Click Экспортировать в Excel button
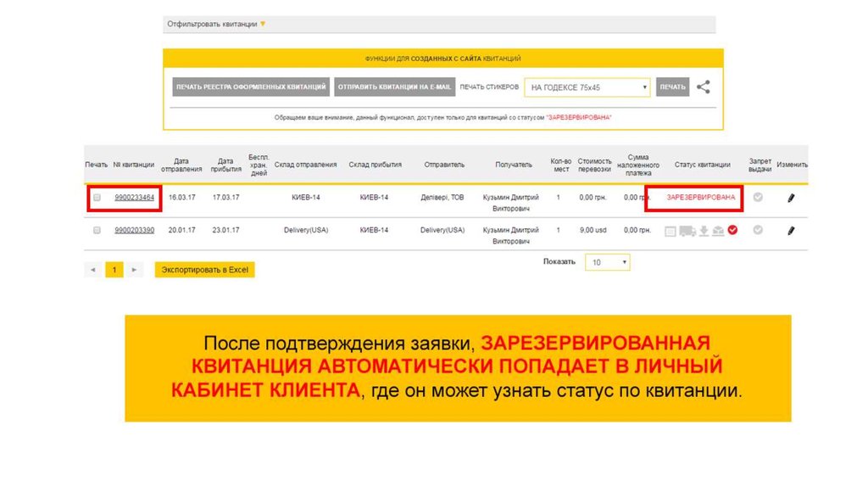868x487 pixels. coord(204,270)
